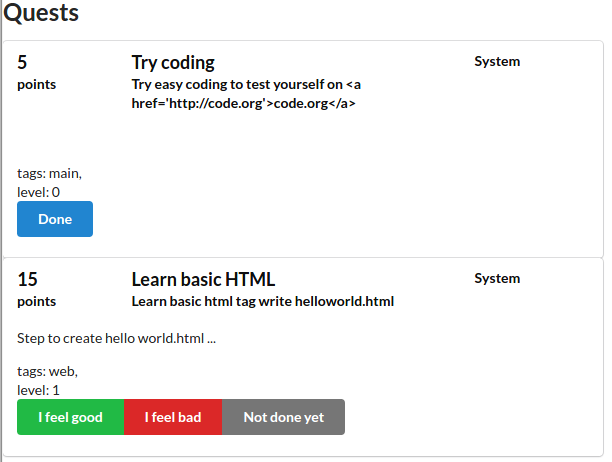Click the number 15 points value
This screenshot has width=612, height=462.
click(27, 279)
